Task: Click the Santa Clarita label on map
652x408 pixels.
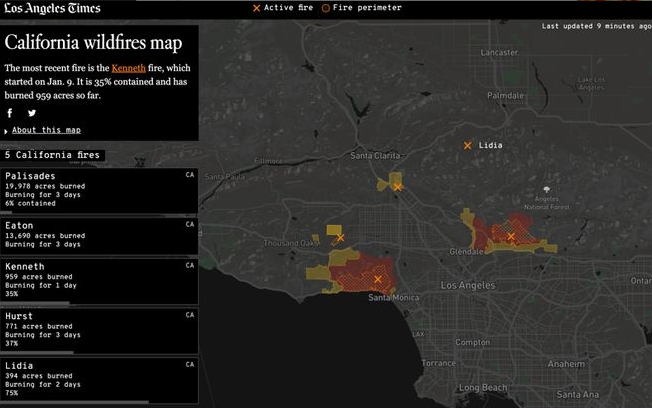Action: point(375,156)
